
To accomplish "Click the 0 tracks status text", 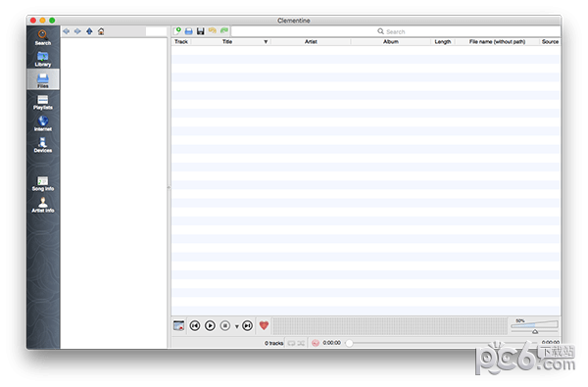I will (273, 343).
